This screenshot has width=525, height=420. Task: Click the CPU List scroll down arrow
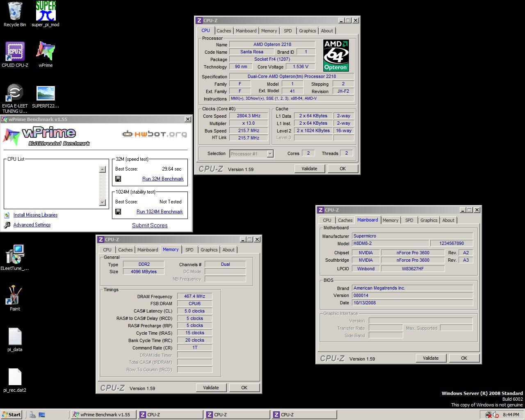coord(103,202)
